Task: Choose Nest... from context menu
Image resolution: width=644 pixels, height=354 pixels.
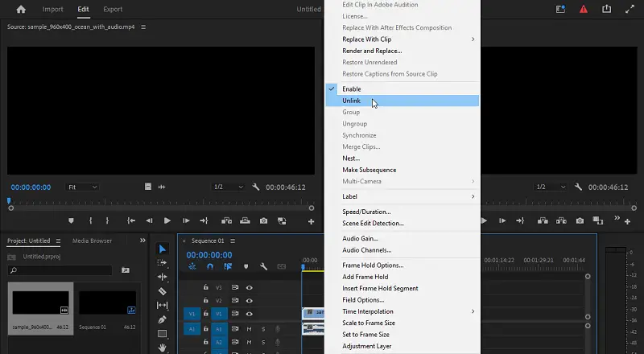Action: (x=402, y=158)
